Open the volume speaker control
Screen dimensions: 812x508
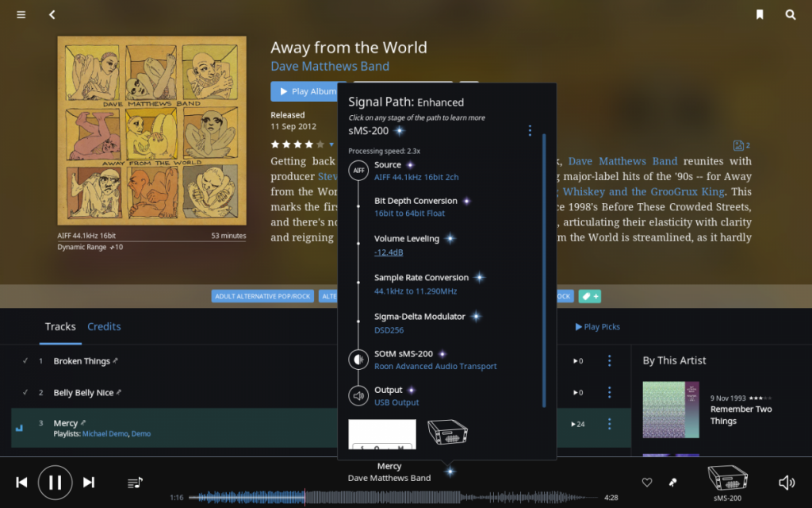point(787,483)
